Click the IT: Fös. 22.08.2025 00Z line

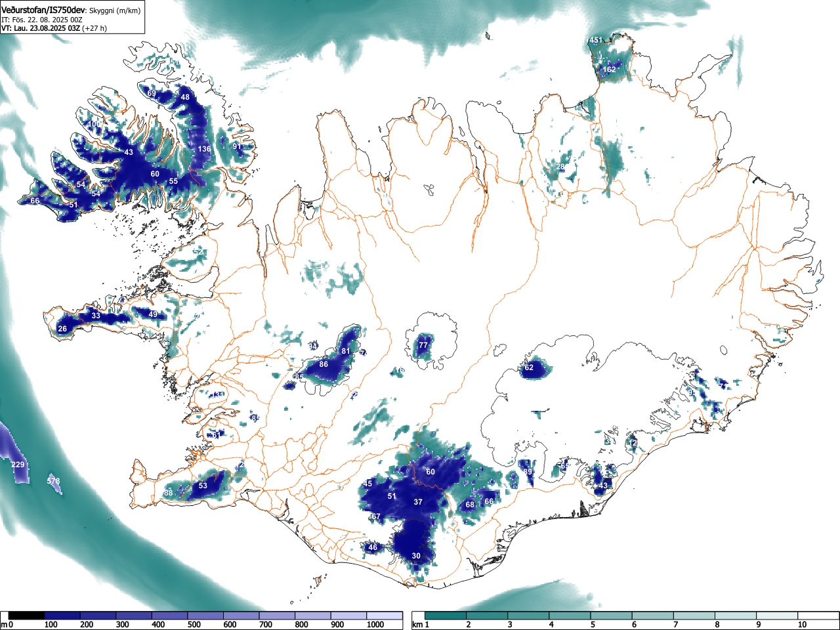41,20
